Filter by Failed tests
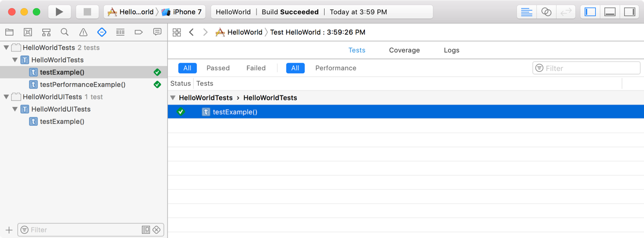Viewport: 644px width, 238px height. tap(256, 68)
